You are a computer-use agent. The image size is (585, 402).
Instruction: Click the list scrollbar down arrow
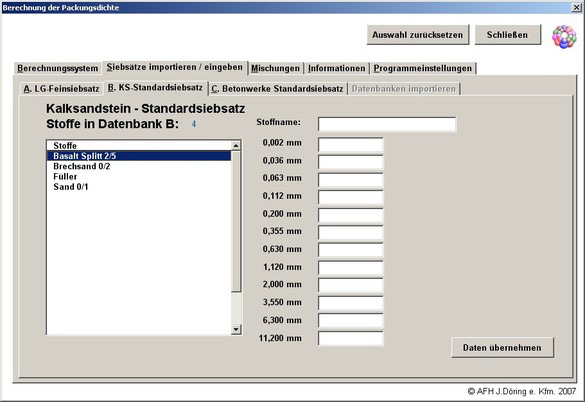pos(236,329)
